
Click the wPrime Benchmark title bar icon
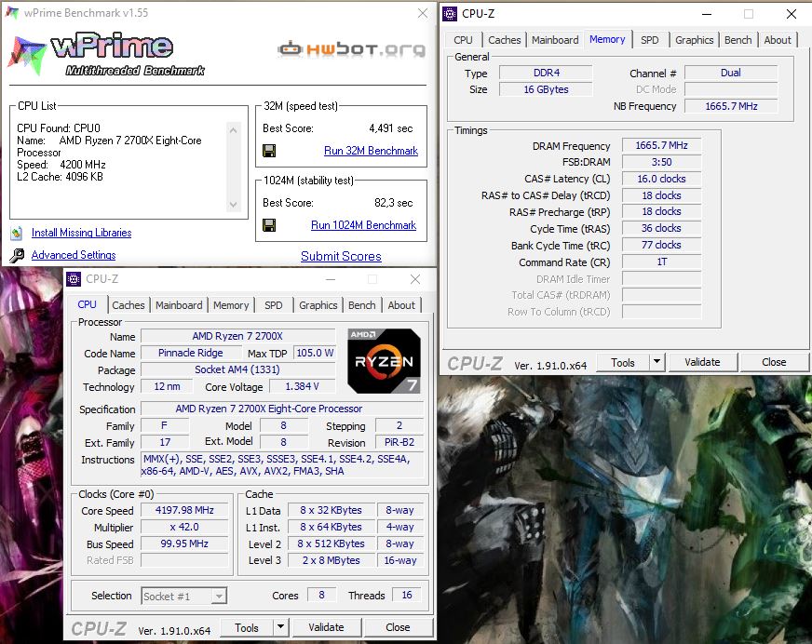pos(12,12)
